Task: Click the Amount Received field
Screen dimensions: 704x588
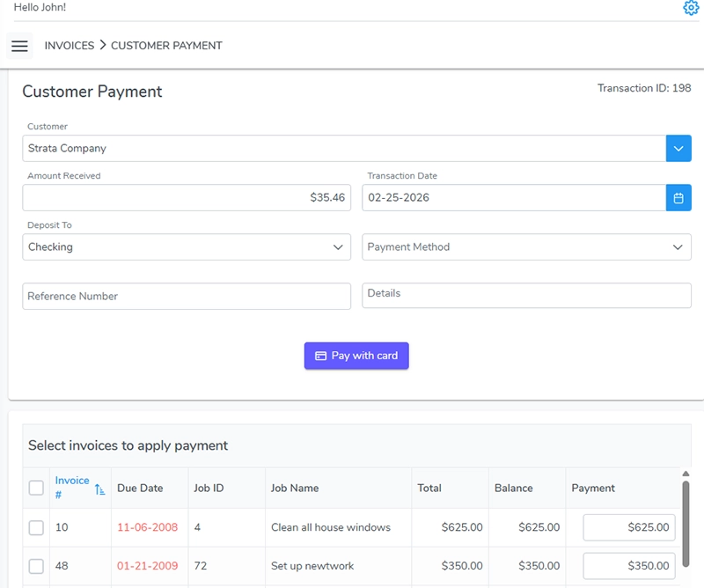Action: (187, 198)
